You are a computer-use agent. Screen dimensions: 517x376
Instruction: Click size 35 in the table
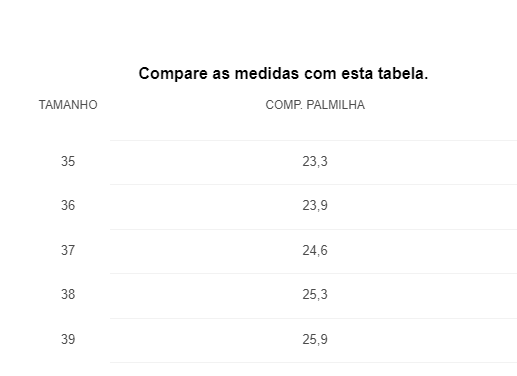(x=68, y=161)
